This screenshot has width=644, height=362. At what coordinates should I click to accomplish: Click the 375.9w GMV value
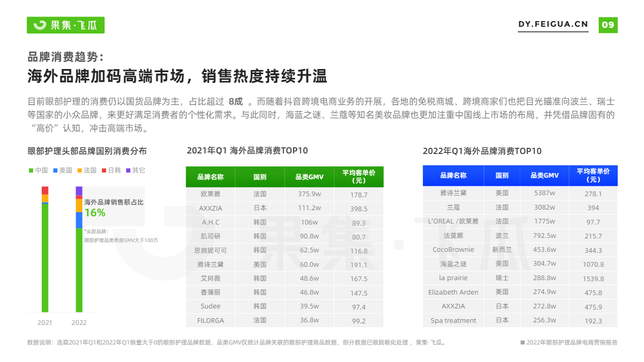pyautogui.click(x=309, y=195)
